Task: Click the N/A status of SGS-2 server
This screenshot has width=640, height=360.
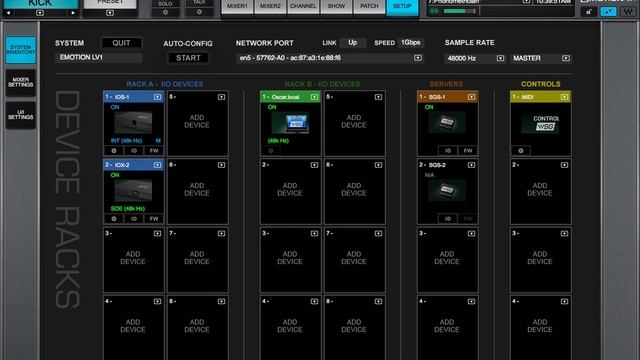Action: (429, 175)
